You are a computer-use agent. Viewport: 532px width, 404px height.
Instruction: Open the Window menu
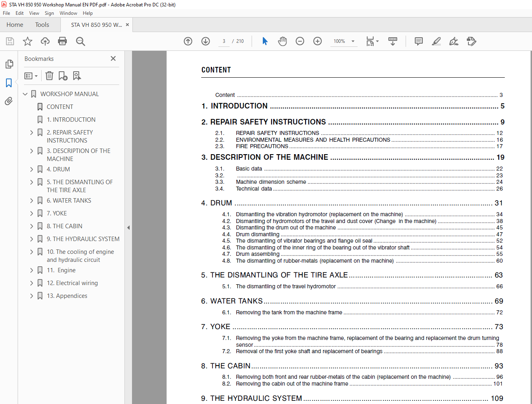click(68, 13)
